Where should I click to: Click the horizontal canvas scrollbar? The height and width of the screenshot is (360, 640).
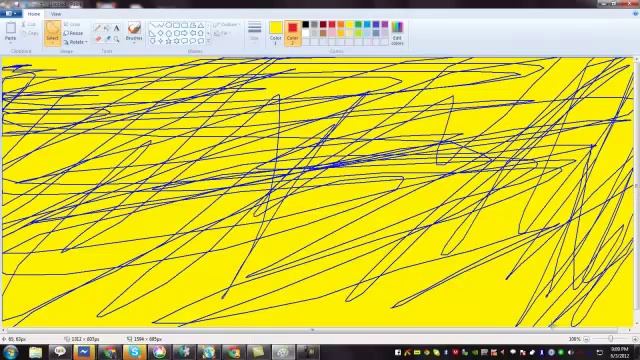click(313, 330)
